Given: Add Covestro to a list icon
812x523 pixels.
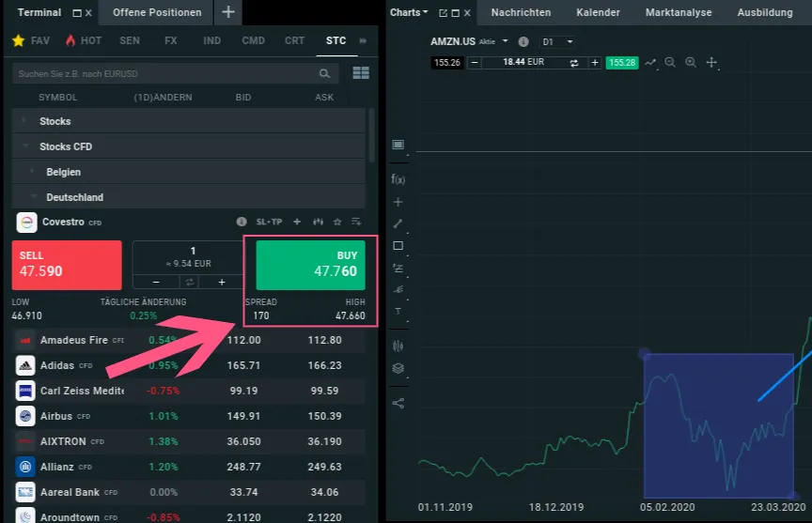Looking at the screenshot, I should coord(356,222).
